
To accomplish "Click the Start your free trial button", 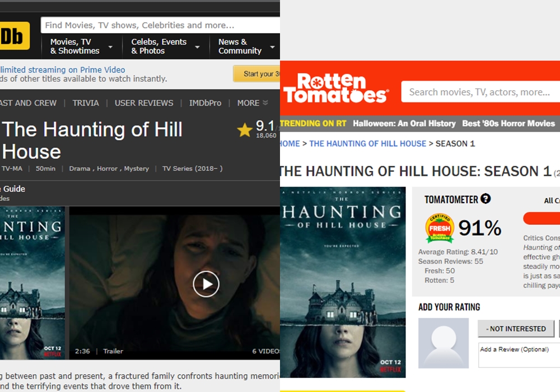I will pos(257,74).
